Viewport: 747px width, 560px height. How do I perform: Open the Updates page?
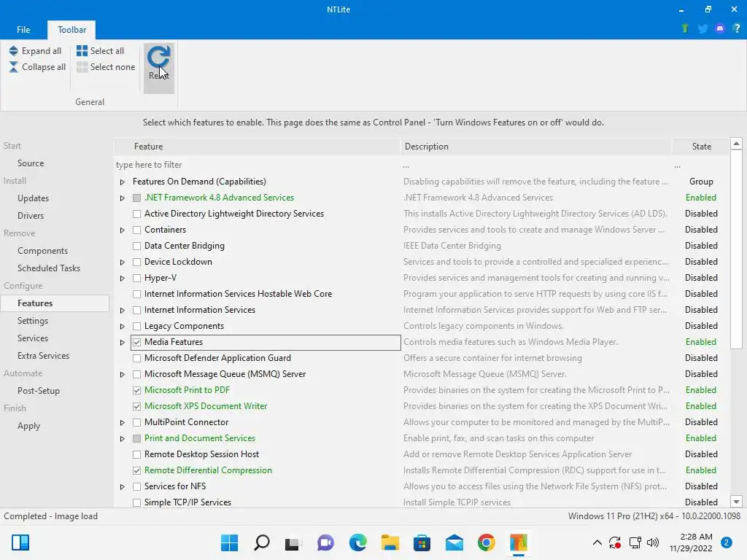tap(33, 198)
